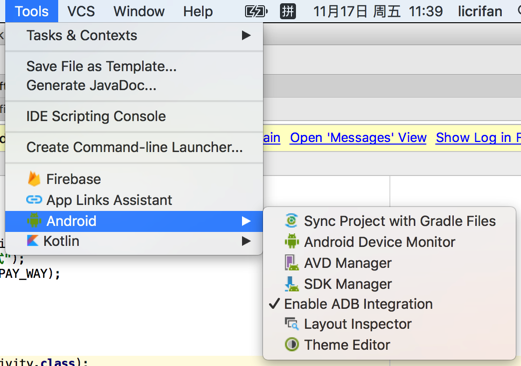Click the battery charging status icon
521x366 pixels.
pyautogui.click(x=256, y=12)
